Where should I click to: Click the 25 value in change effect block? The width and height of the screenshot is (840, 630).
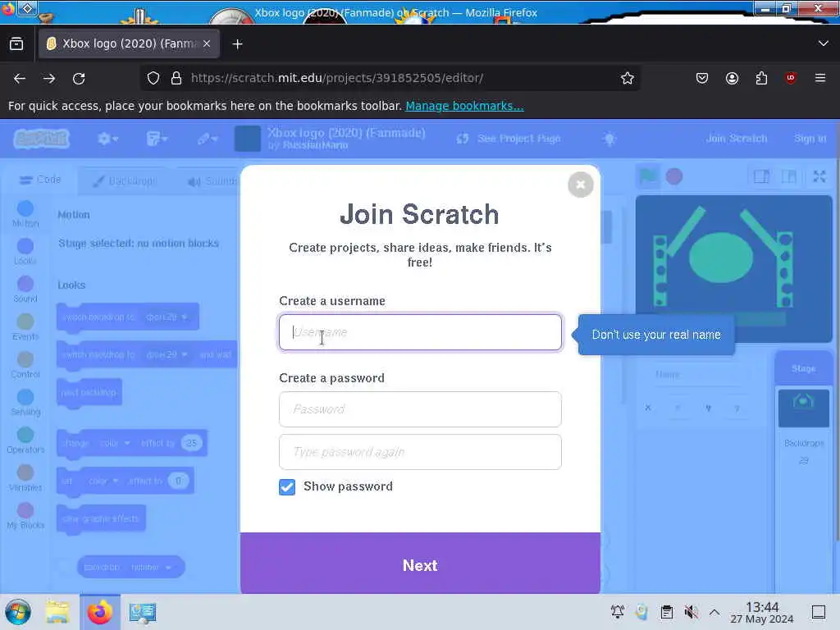[191, 443]
